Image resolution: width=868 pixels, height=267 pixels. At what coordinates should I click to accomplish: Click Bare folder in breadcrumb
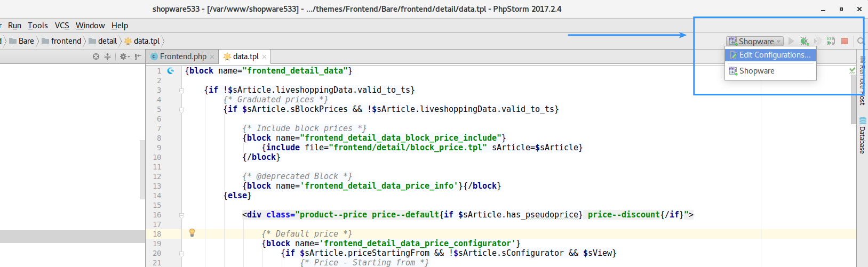tap(22, 41)
